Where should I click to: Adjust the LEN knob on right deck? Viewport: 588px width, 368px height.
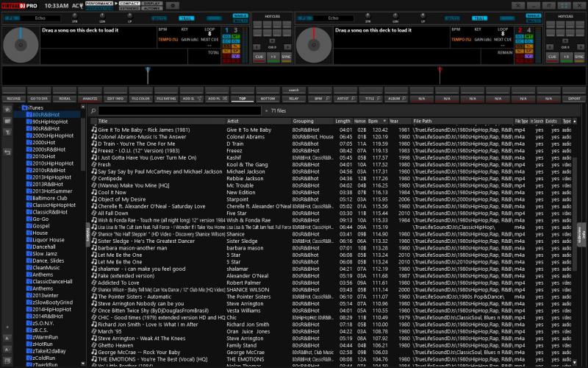coord(395,15)
